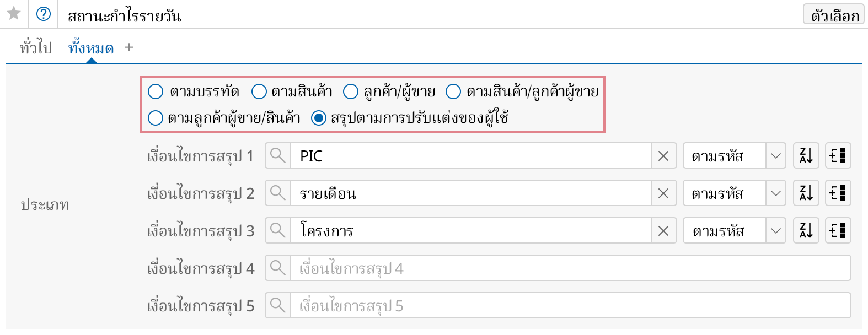Click sort order icon for summary condition 1
This screenshot has width=868, height=335.
click(806, 156)
